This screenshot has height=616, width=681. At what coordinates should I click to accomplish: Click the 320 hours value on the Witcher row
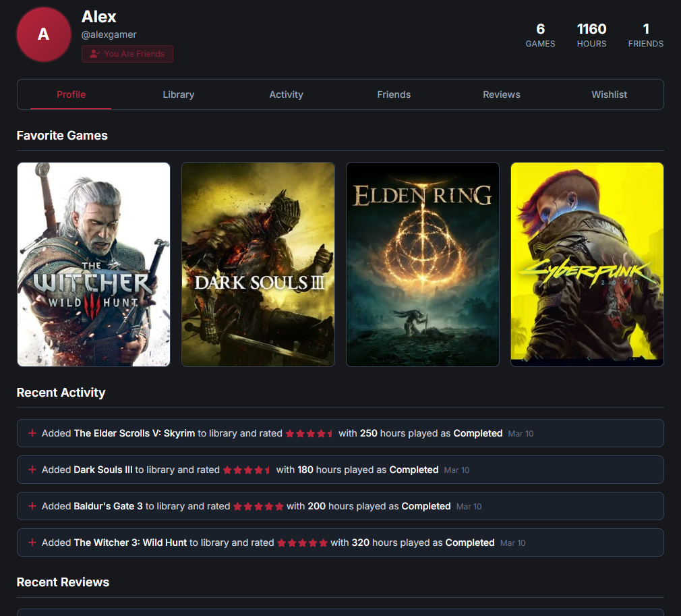pos(361,542)
